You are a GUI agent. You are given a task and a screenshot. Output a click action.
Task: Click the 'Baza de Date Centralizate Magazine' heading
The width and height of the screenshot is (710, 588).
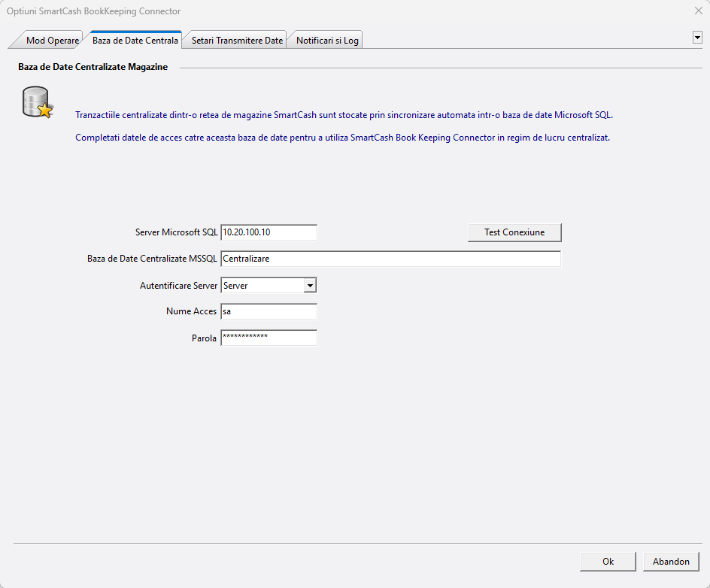93,67
